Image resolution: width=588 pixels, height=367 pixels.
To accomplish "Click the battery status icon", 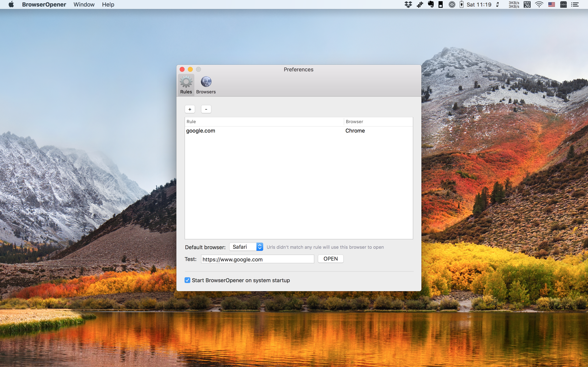I will pos(461,4).
